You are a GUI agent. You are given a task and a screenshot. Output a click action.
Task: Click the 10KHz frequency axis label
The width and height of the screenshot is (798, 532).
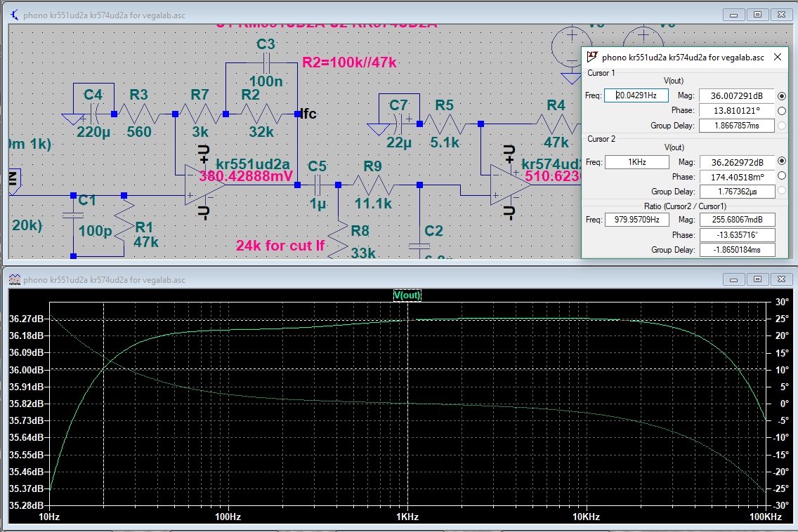(587, 517)
